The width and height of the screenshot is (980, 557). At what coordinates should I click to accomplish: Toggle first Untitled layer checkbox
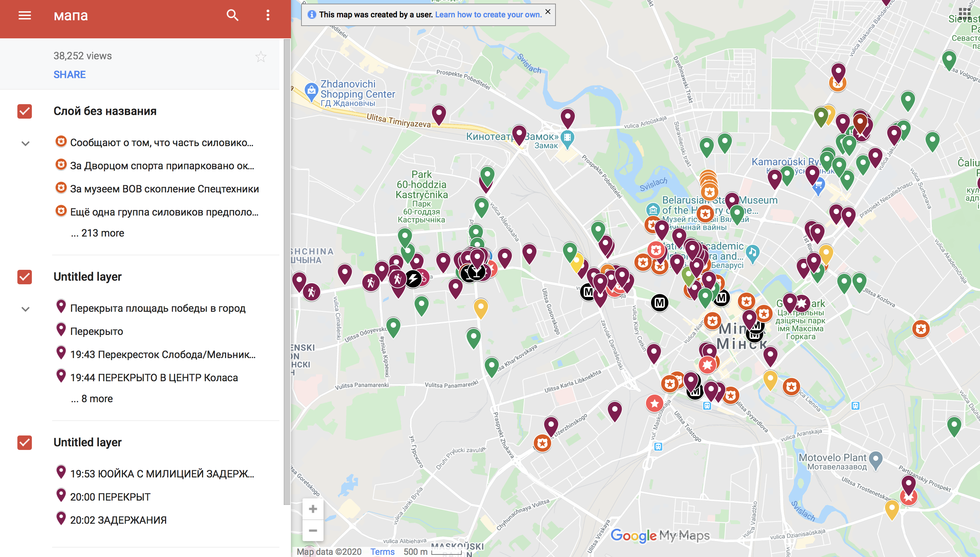[x=25, y=277]
